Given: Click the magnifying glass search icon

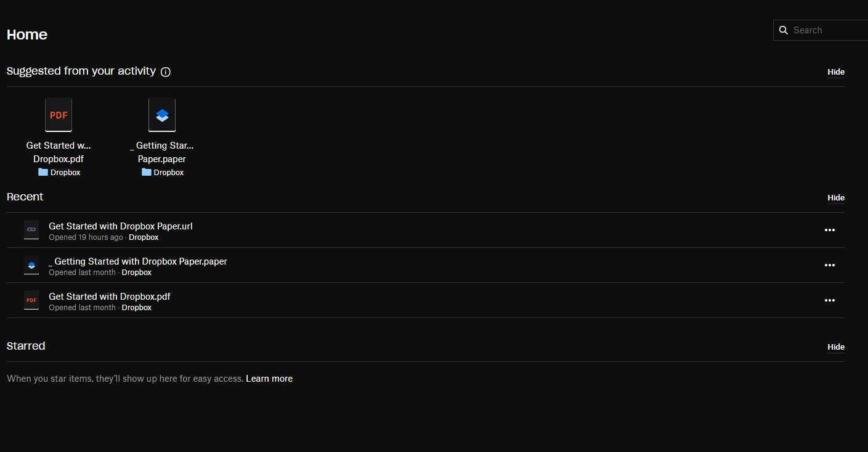Looking at the screenshot, I should (783, 30).
